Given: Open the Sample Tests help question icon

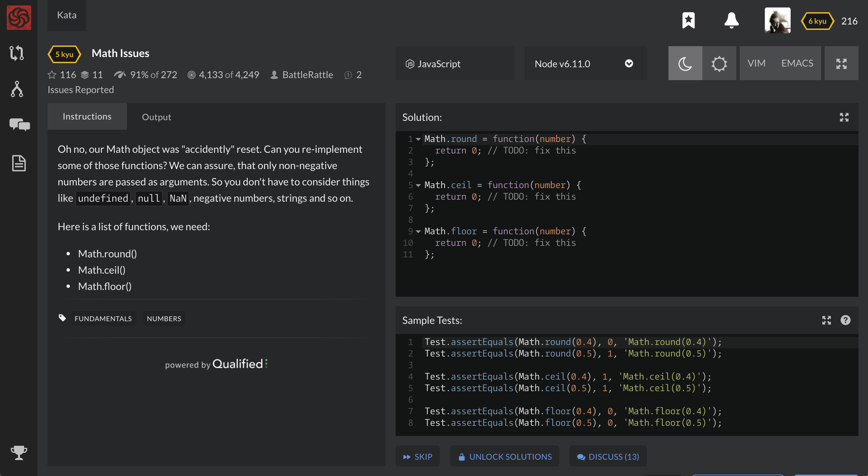Looking at the screenshot, I should (845, 320).
